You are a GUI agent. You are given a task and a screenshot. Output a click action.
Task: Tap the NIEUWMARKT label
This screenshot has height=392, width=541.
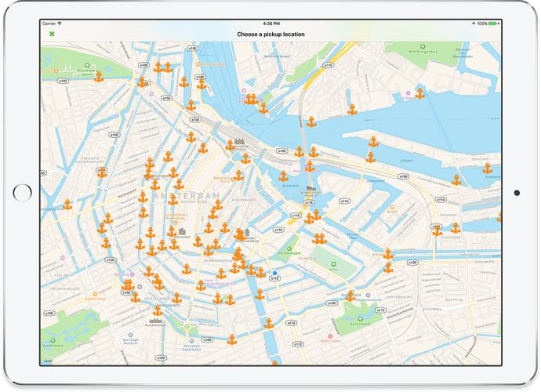(x=245, y=200)
